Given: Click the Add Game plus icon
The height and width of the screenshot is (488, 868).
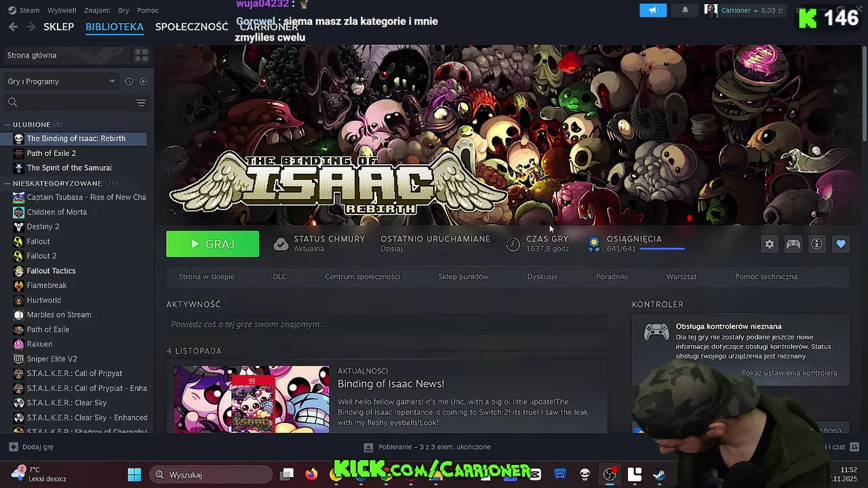Looking at the screenshot, I should [x=13, y=447].
